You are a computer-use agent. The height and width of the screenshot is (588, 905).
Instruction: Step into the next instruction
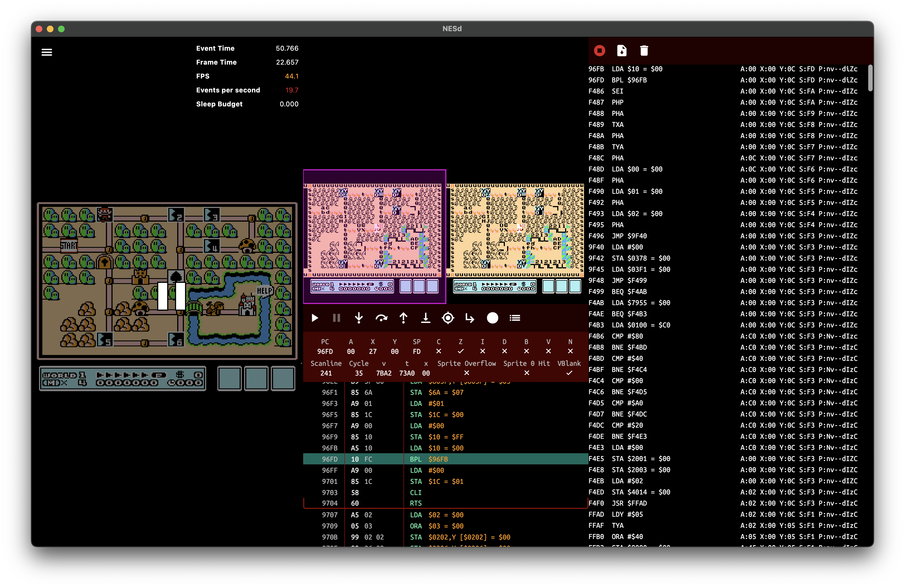tap(359, 318)
